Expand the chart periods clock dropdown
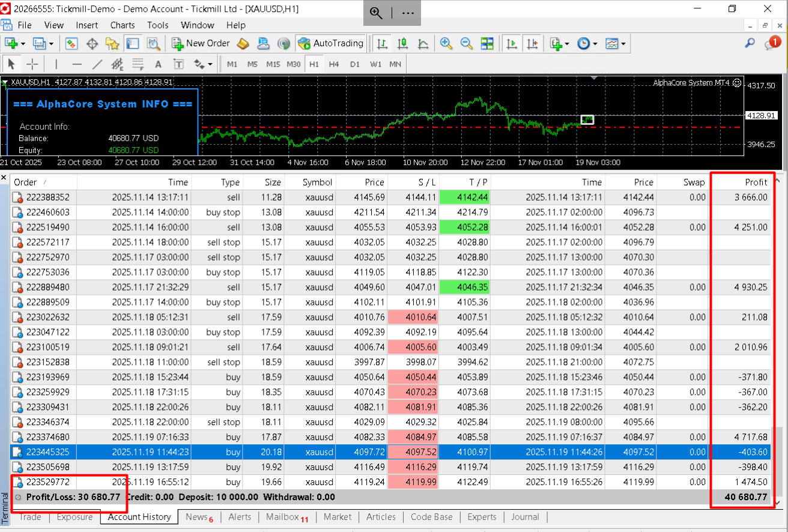Screen dimensions: 788x532 pos(586,43)
